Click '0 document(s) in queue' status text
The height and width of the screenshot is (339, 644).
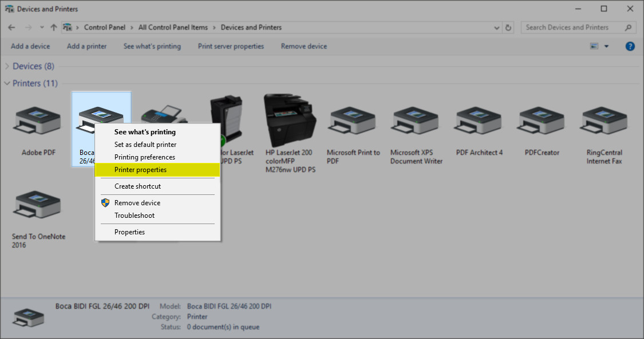tap(223, 327)
